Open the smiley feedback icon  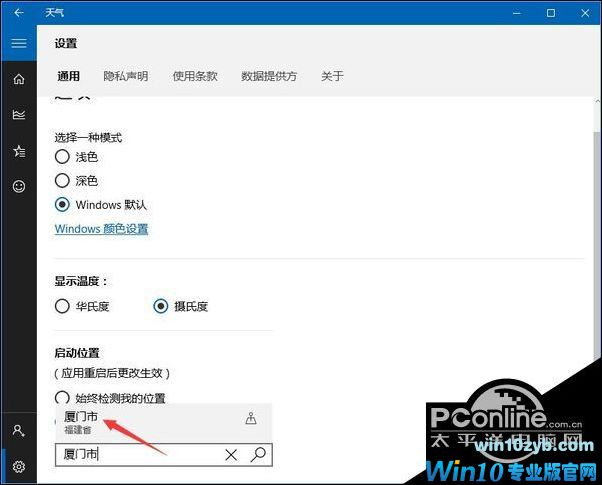click(19, 187)
